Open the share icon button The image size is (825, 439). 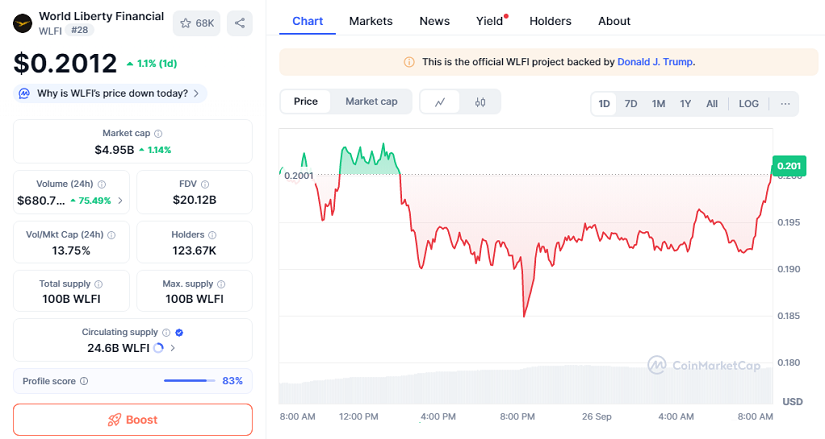point(239,23)
